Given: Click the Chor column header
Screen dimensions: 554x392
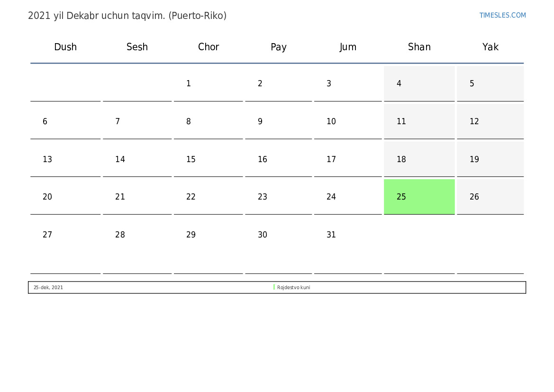Looking at the screenshot, I should (208, 46).
